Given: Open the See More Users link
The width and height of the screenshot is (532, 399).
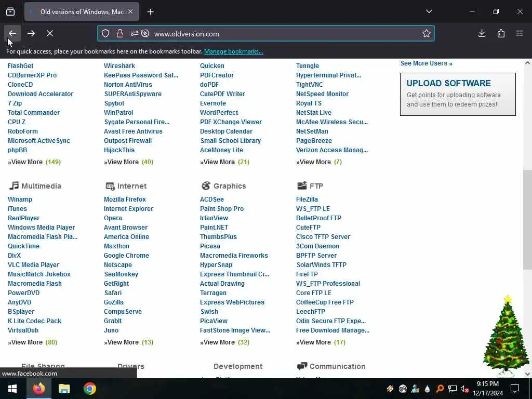Looking at the screenshot, I should click(426, 63).
